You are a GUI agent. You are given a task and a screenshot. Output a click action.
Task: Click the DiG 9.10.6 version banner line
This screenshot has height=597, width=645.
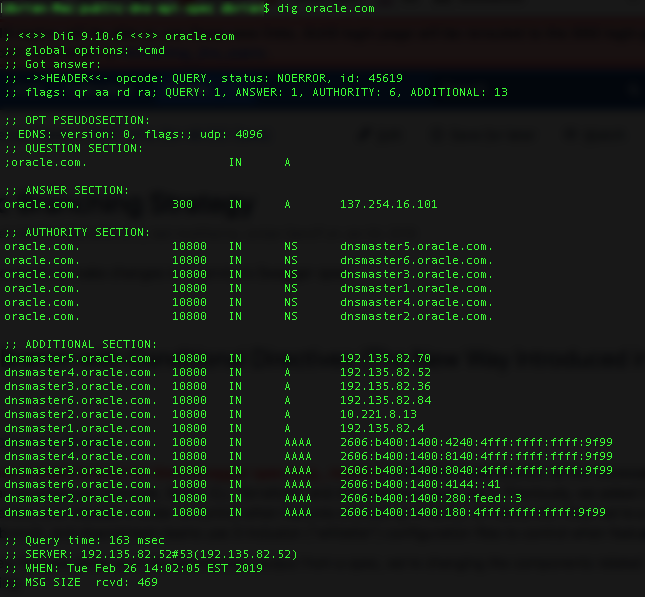pos(120,36)
